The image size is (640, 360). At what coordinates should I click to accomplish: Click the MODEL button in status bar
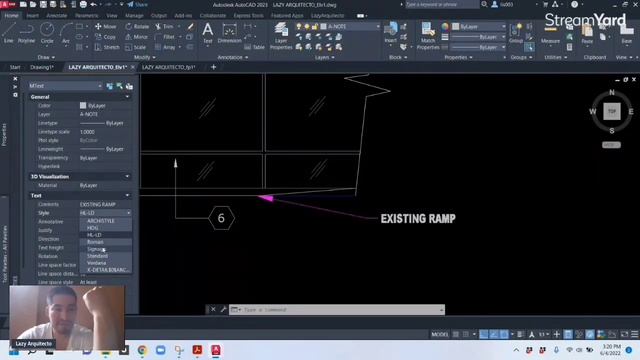440,334
